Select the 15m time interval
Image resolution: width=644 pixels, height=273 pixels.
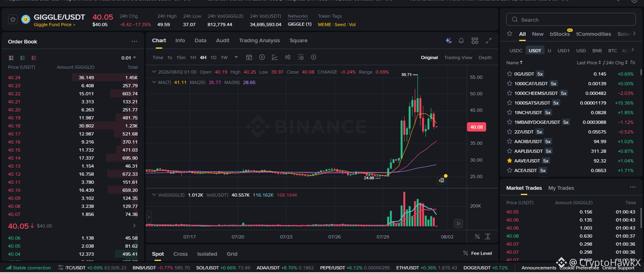[181, 57]
